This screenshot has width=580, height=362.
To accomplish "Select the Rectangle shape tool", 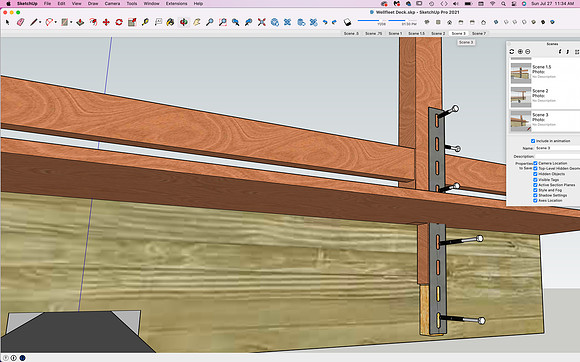I will tap(65, 23).
